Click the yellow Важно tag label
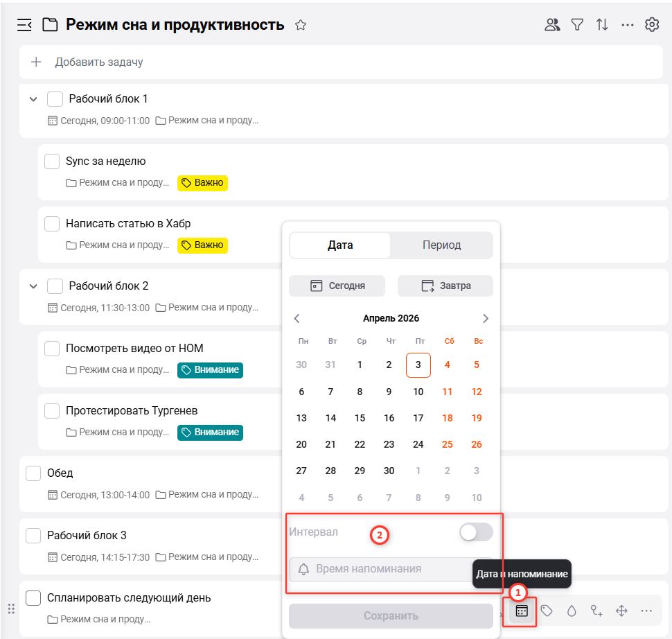The height and width of the screenshot is (639, 672). coord(202,183)
